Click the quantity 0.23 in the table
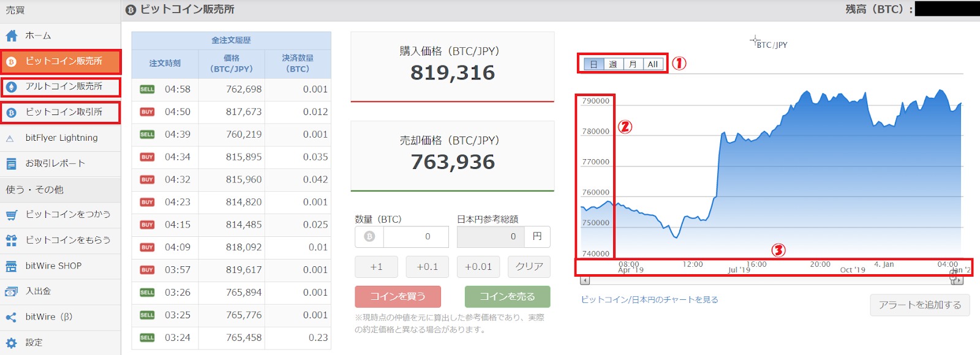The width and height of the screenshot is (980, 355). coord(318,338)
